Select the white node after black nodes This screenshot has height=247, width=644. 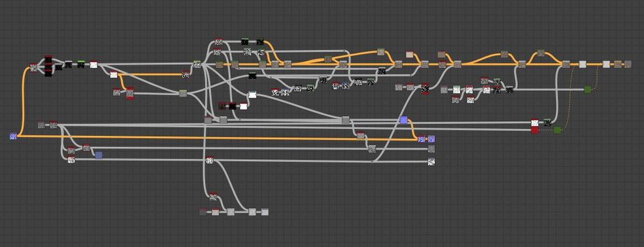pyautogui.click(x=94, y=64)
